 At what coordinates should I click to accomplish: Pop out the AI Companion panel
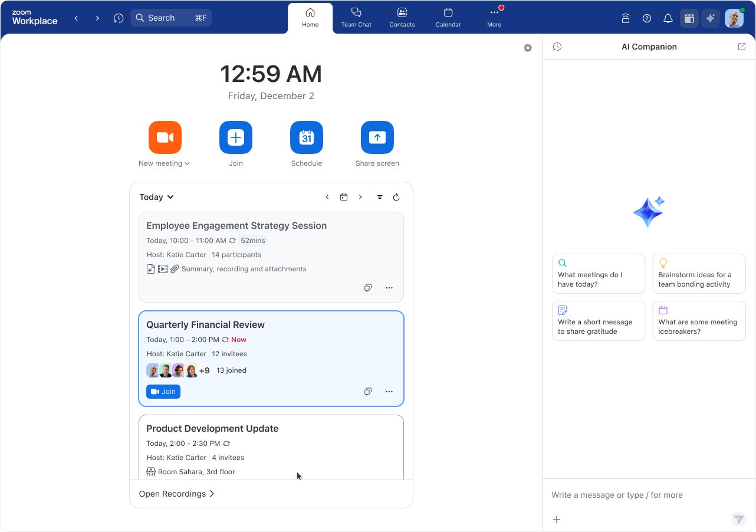pos(742,47)
